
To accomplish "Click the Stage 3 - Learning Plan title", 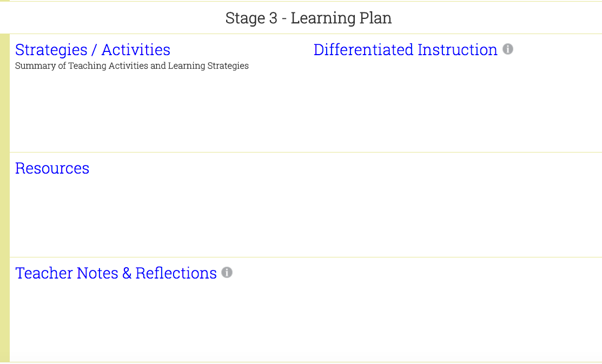I will pyautogui.click(x=308, y=18).
